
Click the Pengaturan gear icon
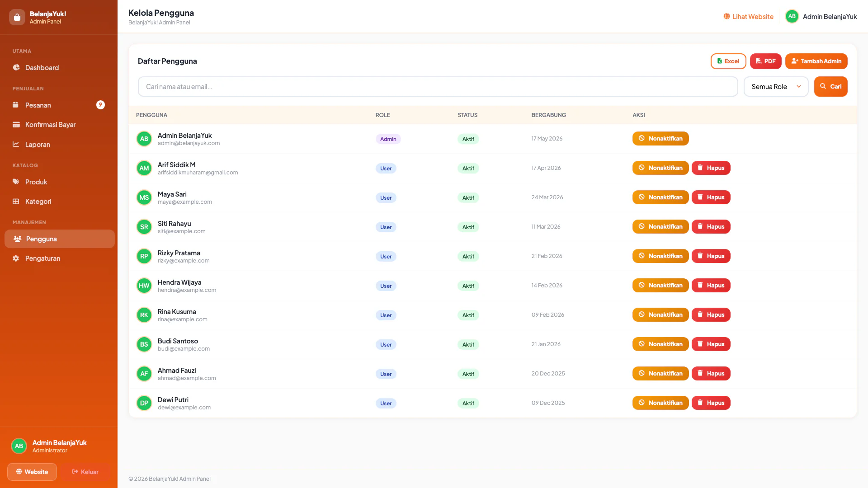tap(16, 258)
